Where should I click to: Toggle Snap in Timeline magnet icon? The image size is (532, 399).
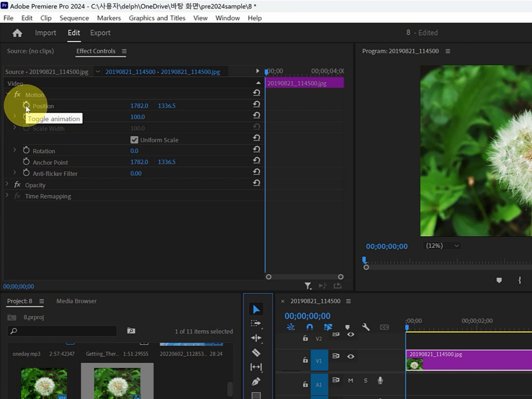[310, 327]
